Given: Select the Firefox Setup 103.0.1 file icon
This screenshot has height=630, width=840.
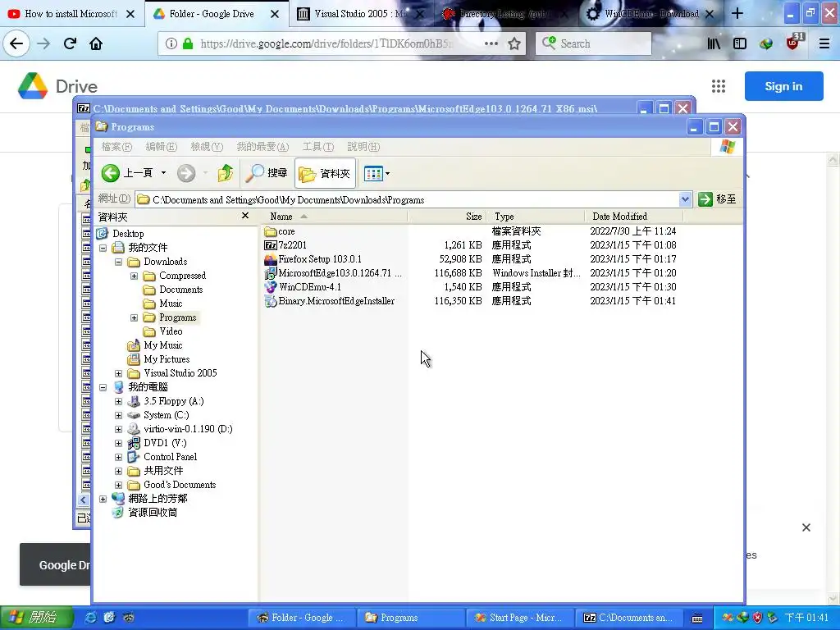Looking at the screenshot, I should (x=271, y=259).
